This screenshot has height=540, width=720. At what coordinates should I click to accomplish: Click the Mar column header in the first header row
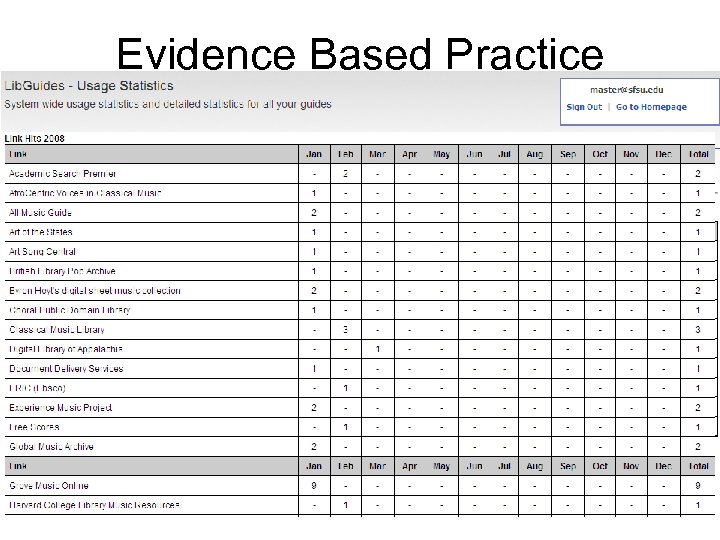click(377, 154)
